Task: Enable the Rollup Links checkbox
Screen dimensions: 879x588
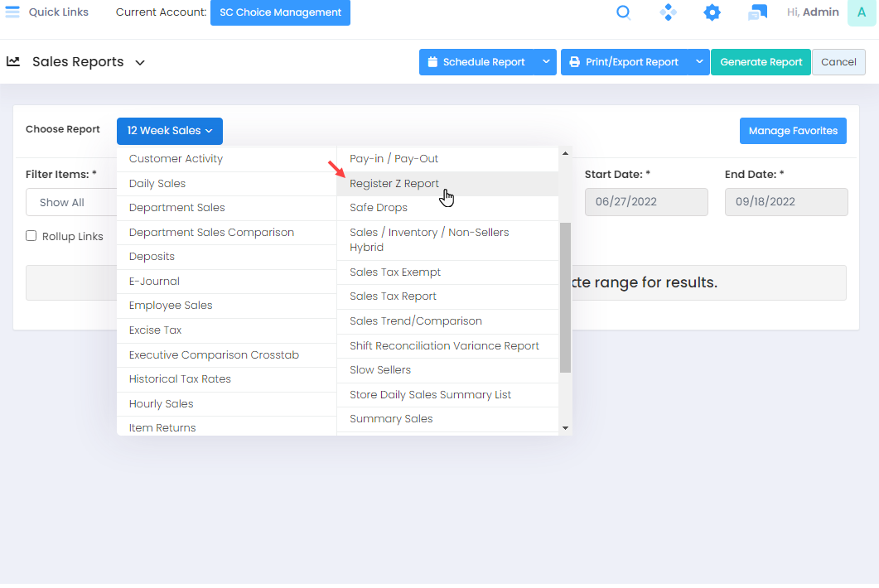Action: [x=31, y=236]
